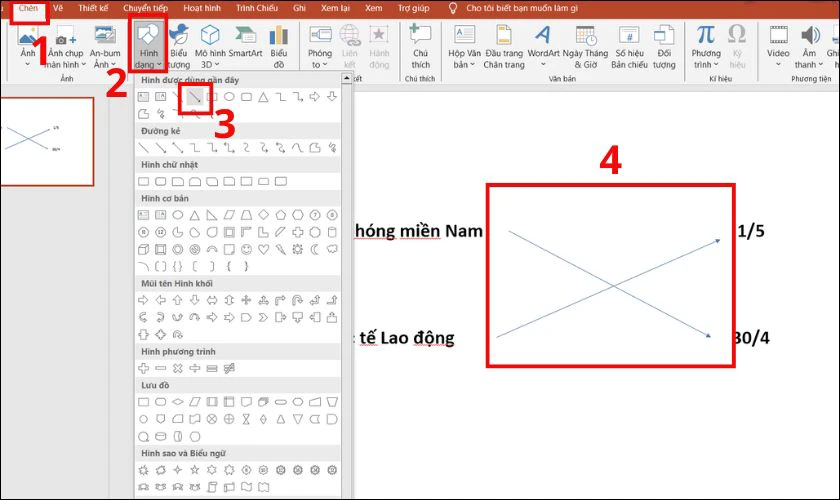Select the quad arrow block shape

point(246,300)
